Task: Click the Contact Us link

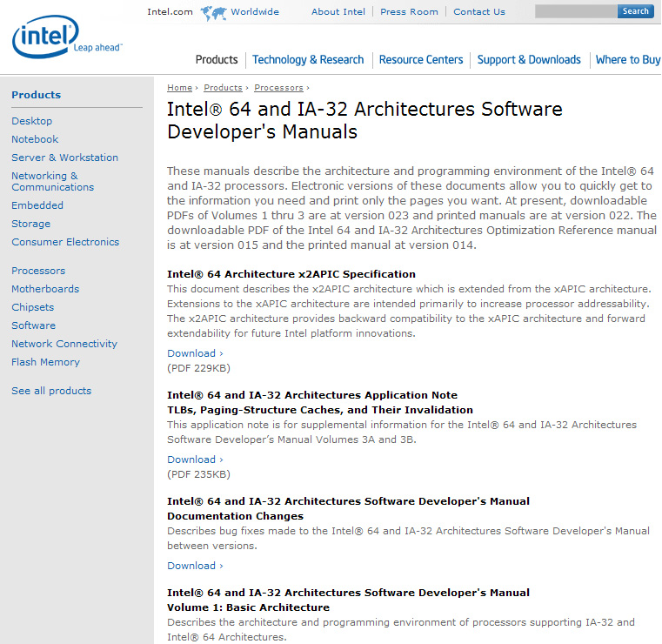Action: [478, 12]
